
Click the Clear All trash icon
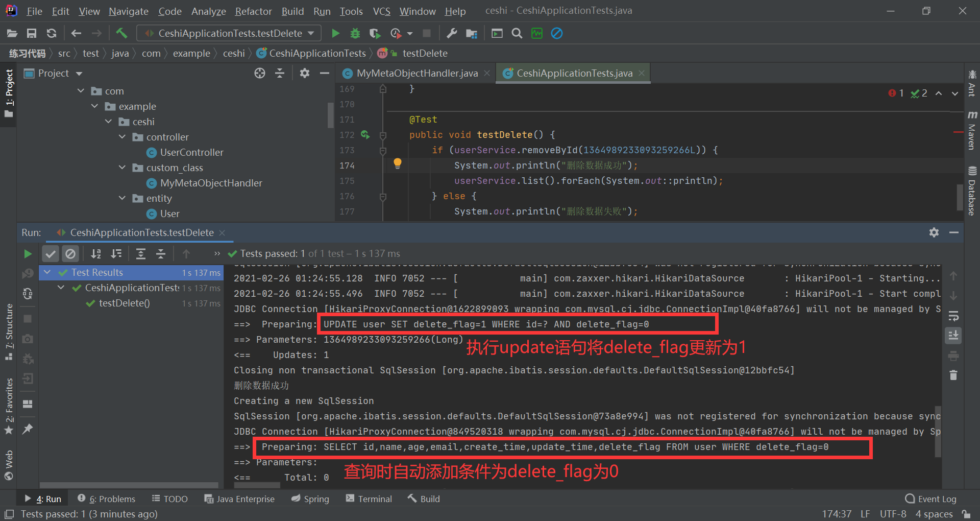pos(953,375)
